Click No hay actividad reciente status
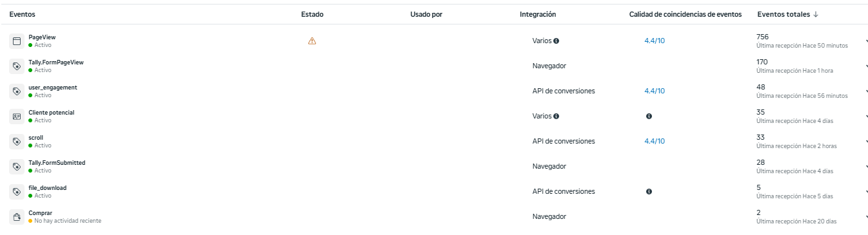The height and width of the screenshot is (235, 868). click(68, 221)
